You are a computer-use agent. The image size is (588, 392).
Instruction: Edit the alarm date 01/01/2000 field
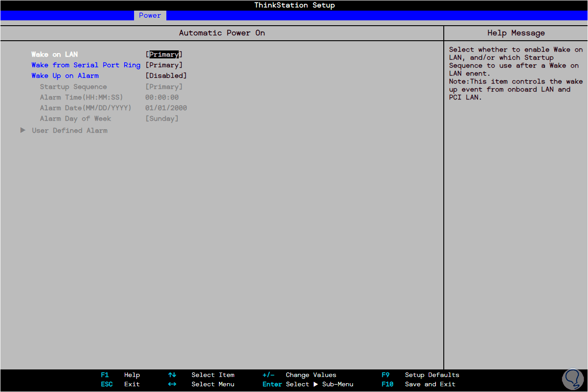point(166,108)
